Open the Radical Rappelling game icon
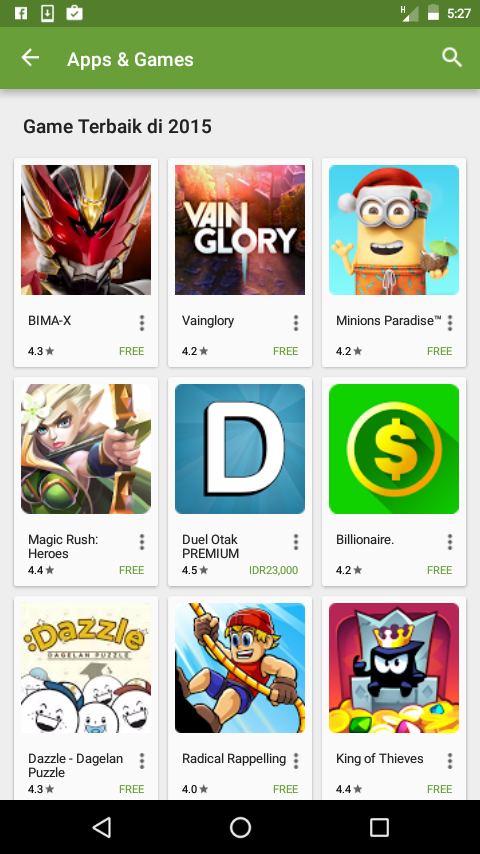 point(240,668)
